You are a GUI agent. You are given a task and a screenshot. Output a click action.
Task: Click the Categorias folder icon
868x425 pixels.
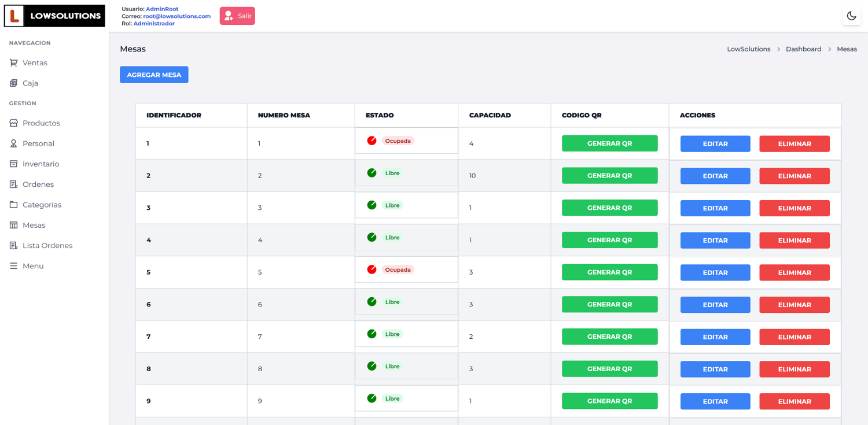point(13,205)
